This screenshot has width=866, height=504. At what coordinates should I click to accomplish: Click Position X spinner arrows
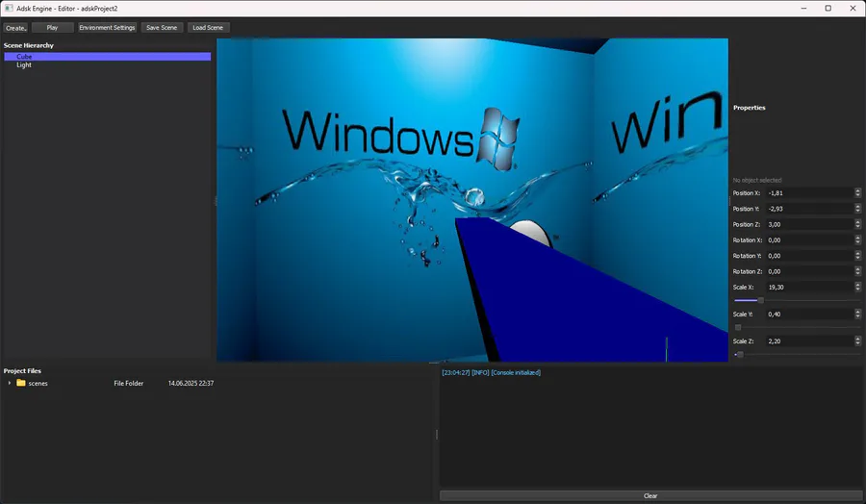click(x=857, y=193)
